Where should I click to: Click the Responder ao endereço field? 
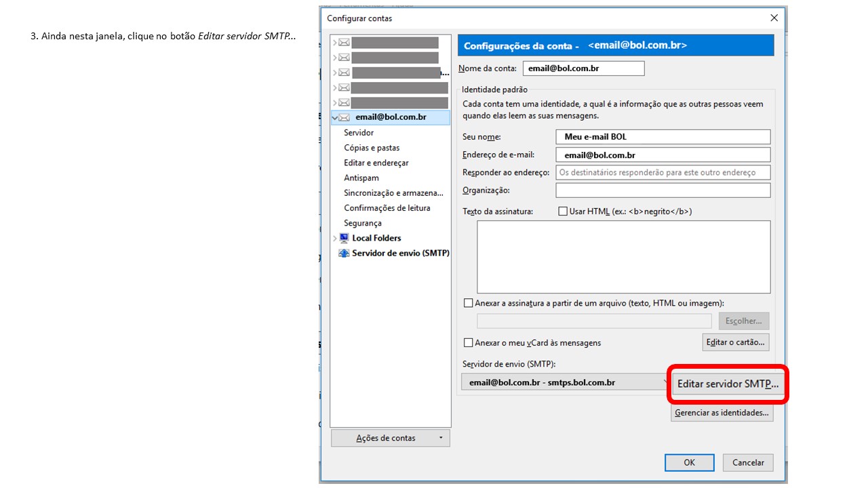click(663, 173)
